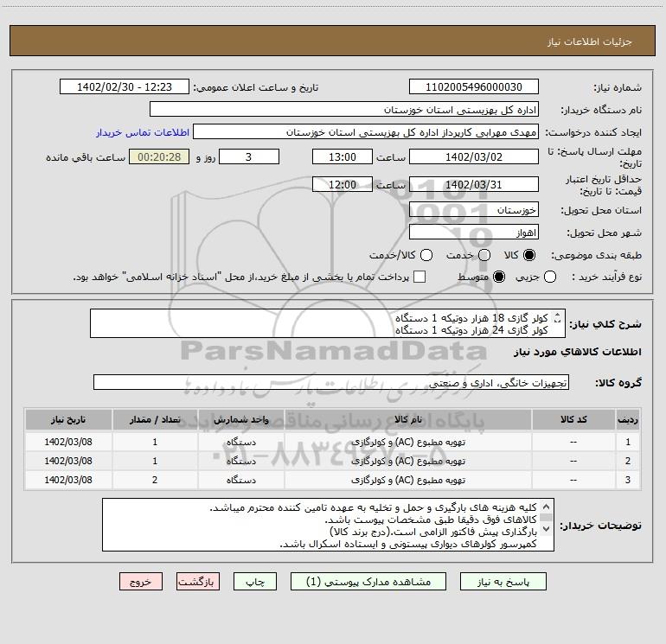Click the price validity time 12:00
Screen dimensions: 666x644
tap(343, 184)
